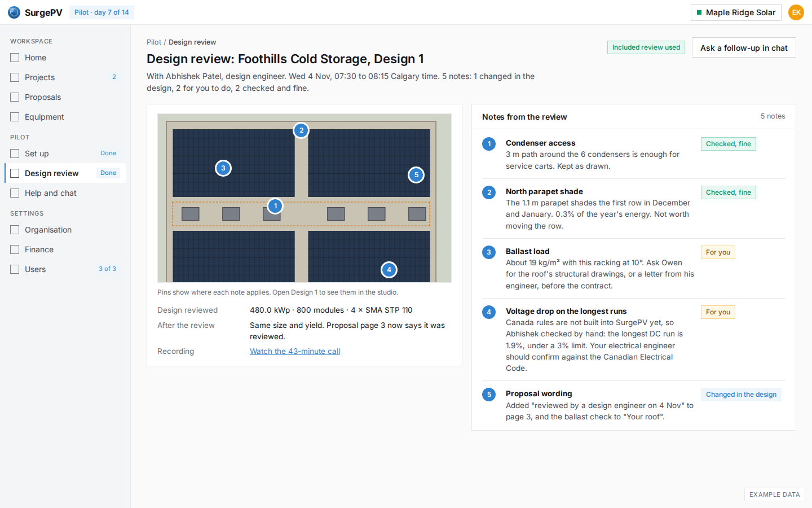This screenshot has width=812, height=508.
Task: Click Ask a follow-up in chat
Action: click(x=744, y=48)
